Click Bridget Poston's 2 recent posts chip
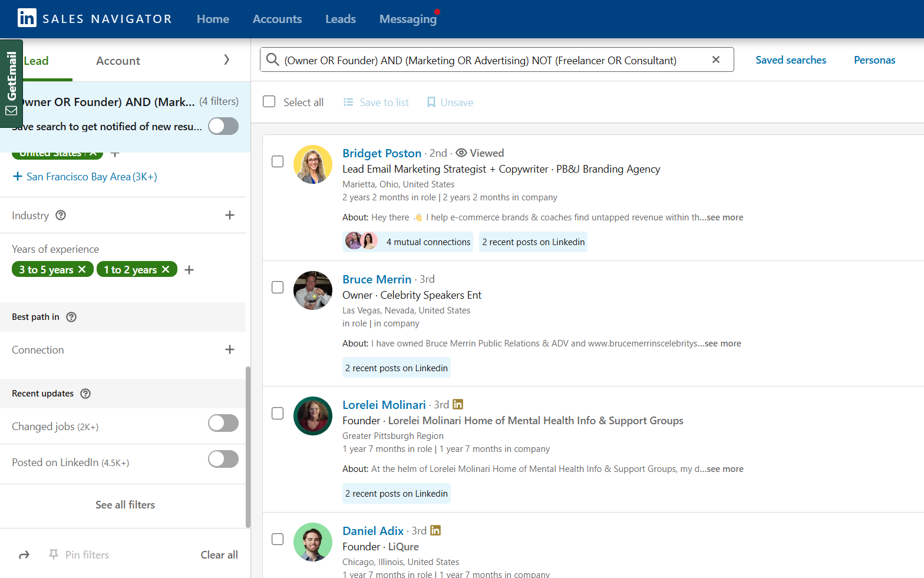Screen dimensions: 924x578 [x=533, y=242]
